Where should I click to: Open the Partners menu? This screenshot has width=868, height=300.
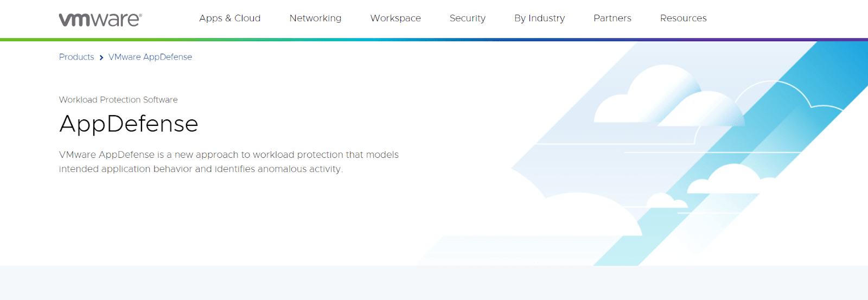click(x=612, y=18)
